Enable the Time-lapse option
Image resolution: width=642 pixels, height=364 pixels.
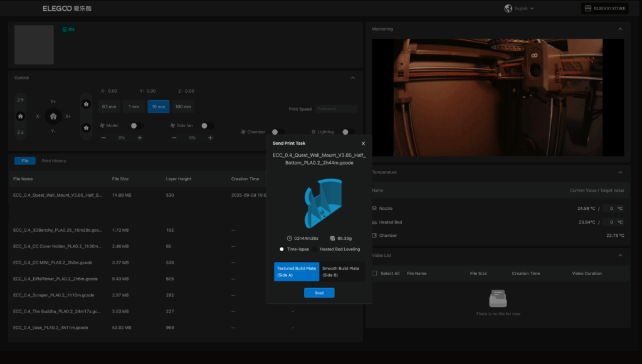[282, 249]
